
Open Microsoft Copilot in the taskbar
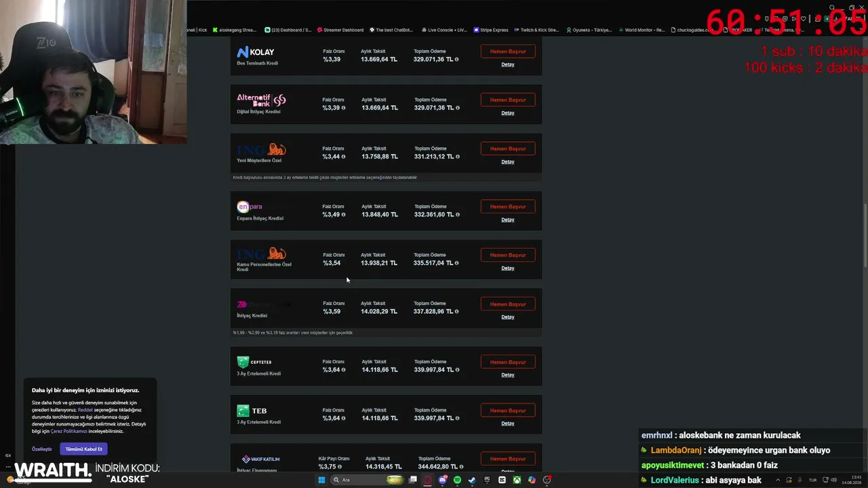(532, 480)
